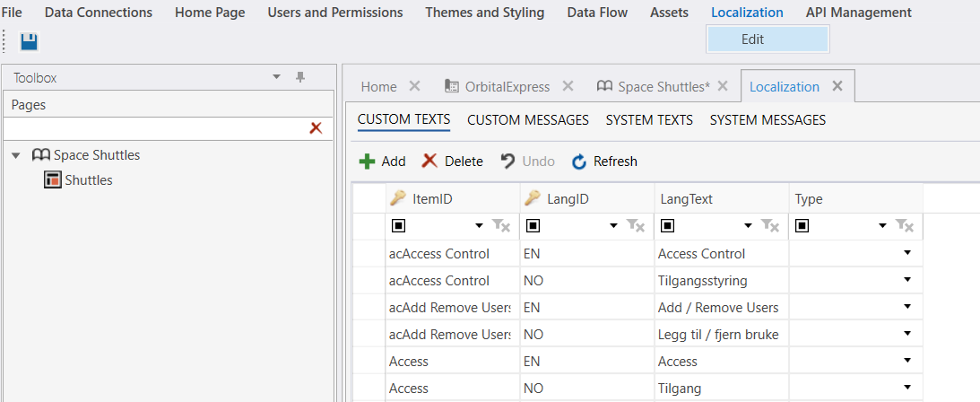Switch to the SYSTEM TEXTS tab
This screenshot has width=980, height=402.
[649, 119]
